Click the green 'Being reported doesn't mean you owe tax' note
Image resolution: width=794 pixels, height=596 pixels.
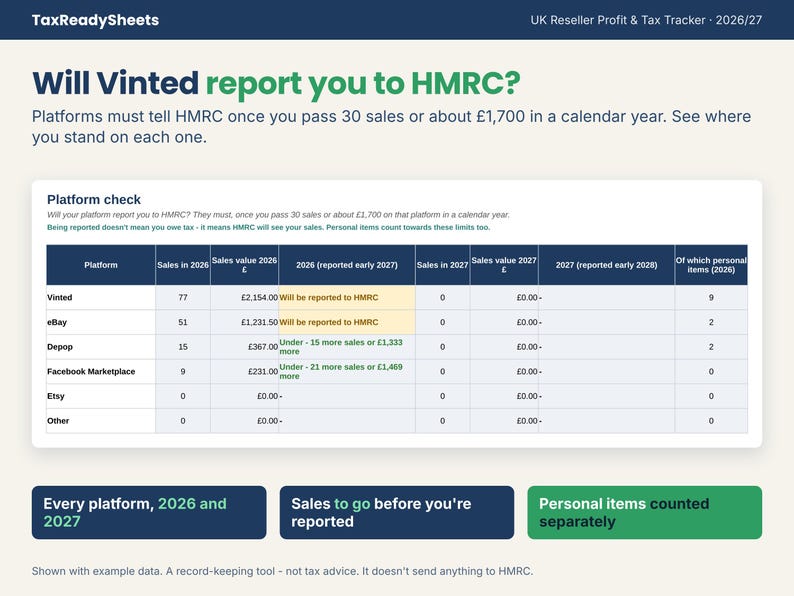click(x=268, y=227)
